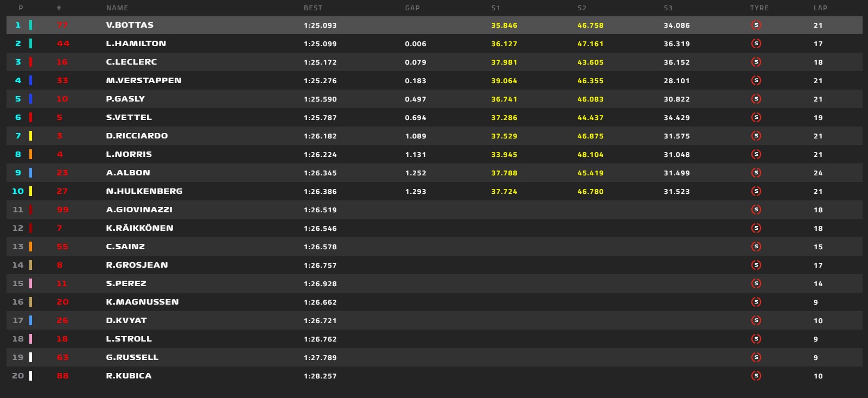The width and height of the screenshot is (868, 398).
Task: Click the S1 sector column header
Action: pos(495,8)
